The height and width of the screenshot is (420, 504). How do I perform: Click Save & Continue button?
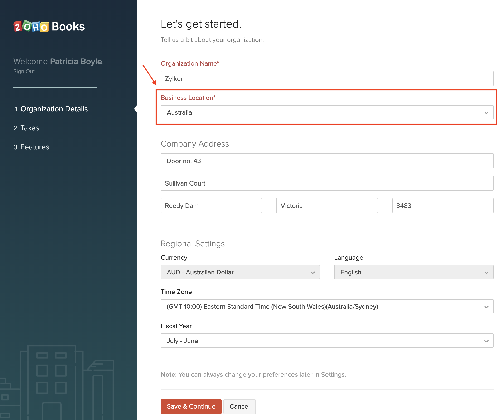click(x=191, y=406)
